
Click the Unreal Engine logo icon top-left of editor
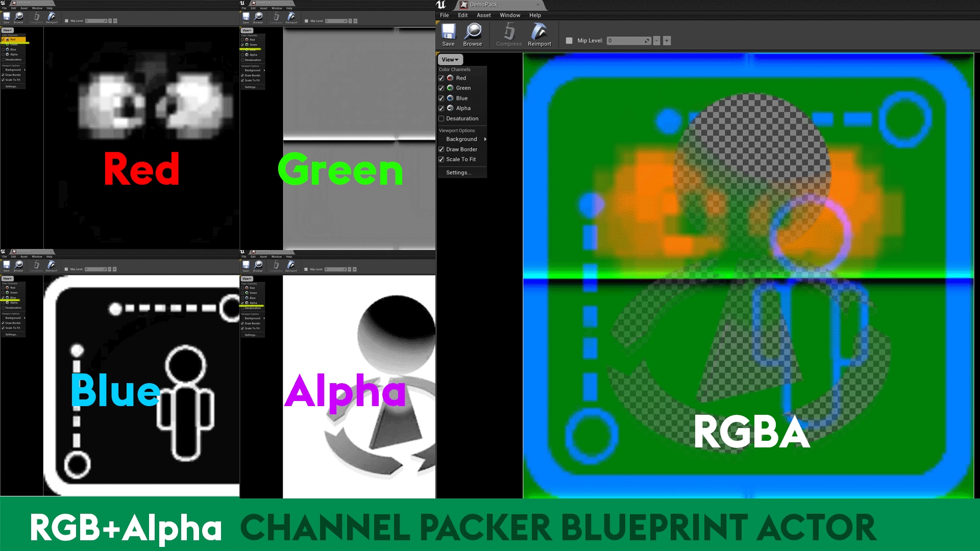point(442,5)
